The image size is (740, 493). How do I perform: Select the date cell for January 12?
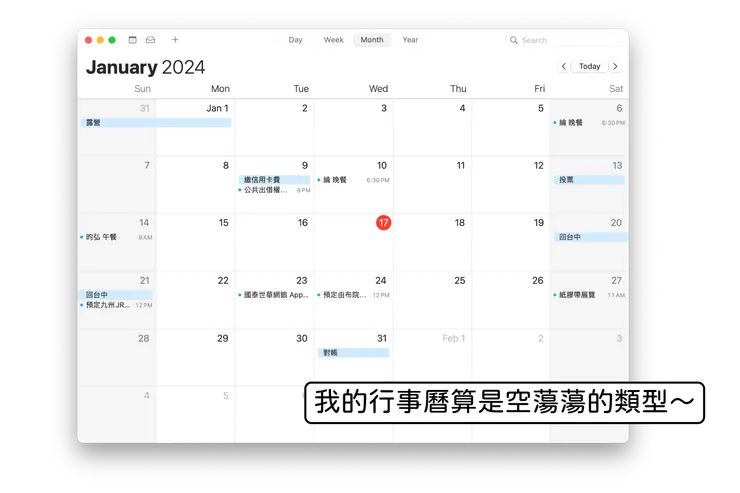(x=510, y=184)
